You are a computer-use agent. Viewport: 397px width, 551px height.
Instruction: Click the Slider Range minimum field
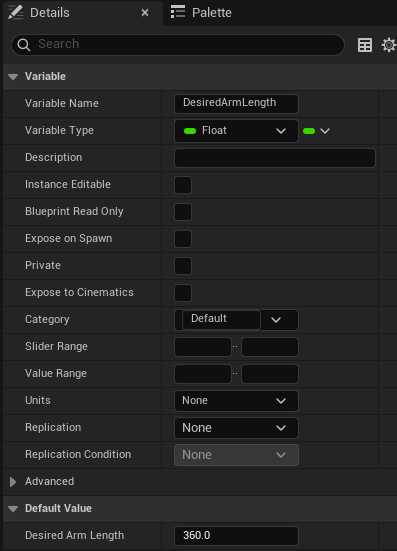(203, 347)
